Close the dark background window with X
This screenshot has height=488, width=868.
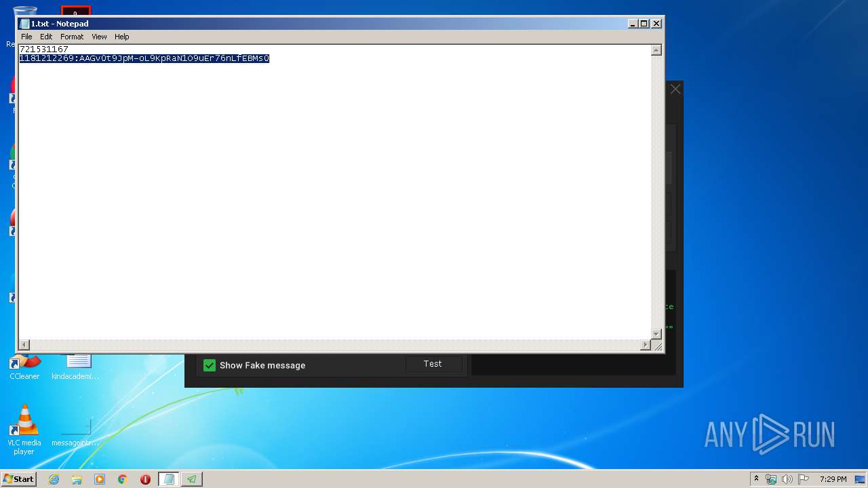click(x=675, y=89)
